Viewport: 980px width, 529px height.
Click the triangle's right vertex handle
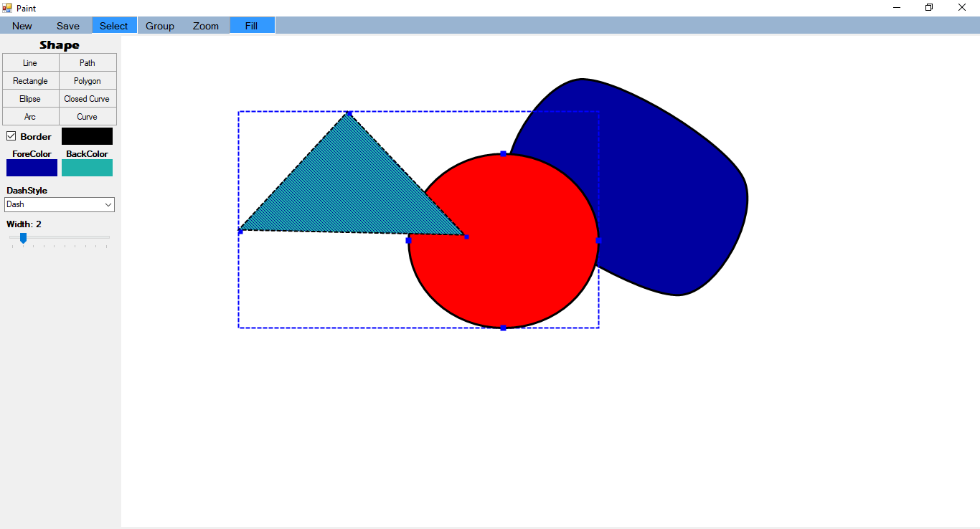pyautogui.click(x=466, y=237)
